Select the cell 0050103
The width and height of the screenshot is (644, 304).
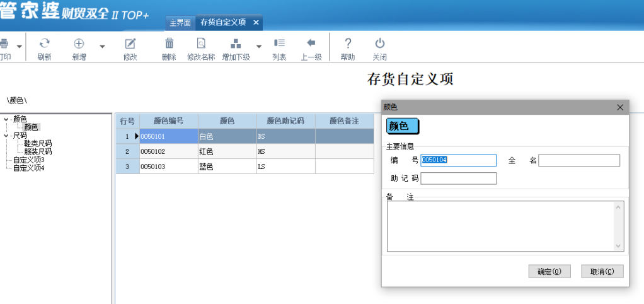[x=169, y=167]
